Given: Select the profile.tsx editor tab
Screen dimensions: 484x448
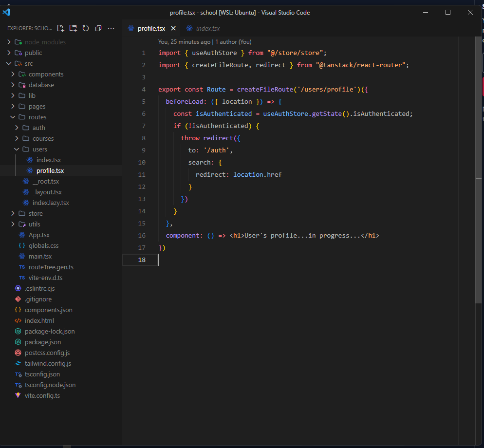Looking at the screenshot, I should 151,28.
